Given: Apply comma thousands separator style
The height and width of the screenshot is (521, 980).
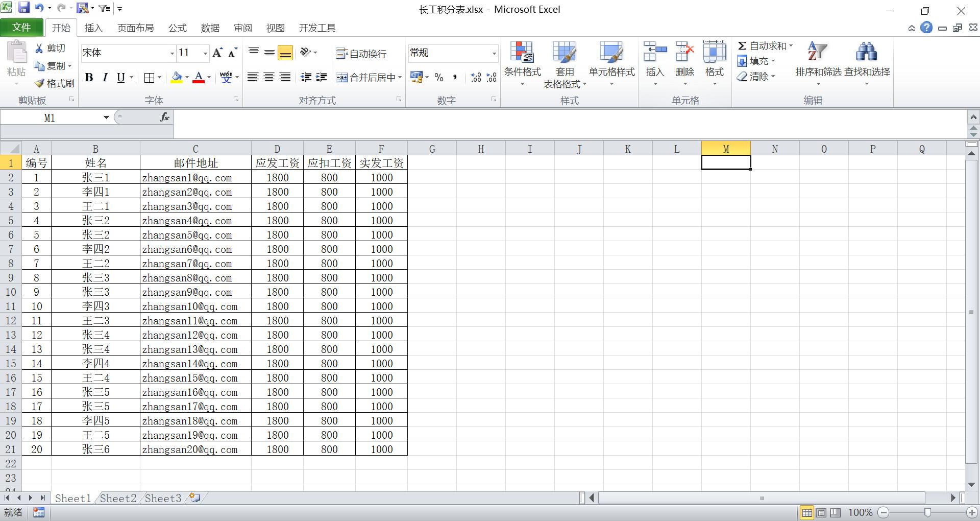Looking at the screenshot, I should coord(455,77).
